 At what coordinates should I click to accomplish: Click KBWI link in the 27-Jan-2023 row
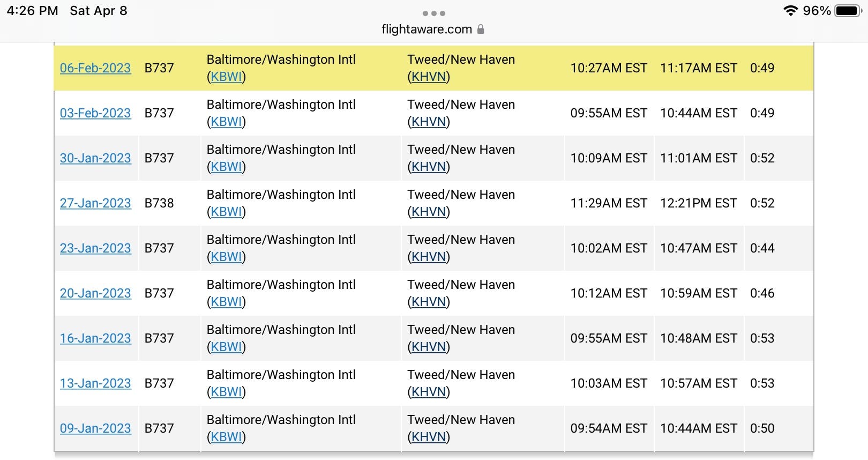pos(226,212)
